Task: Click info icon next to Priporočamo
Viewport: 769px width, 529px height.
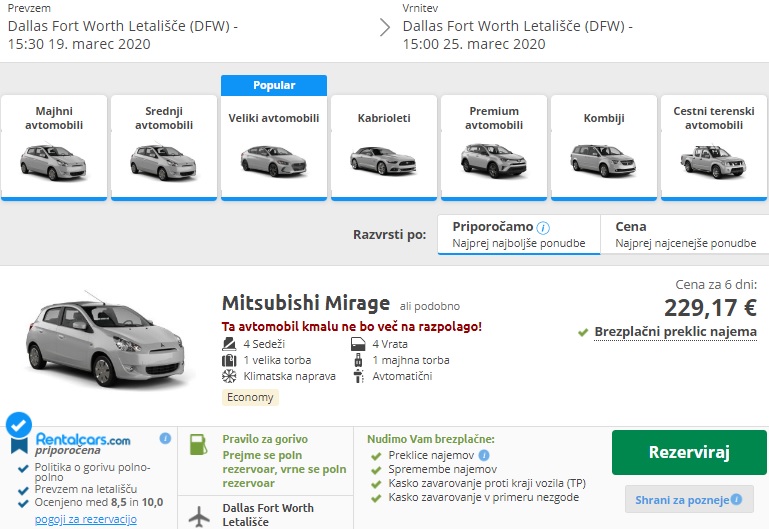Action: (x=543, y=227)
